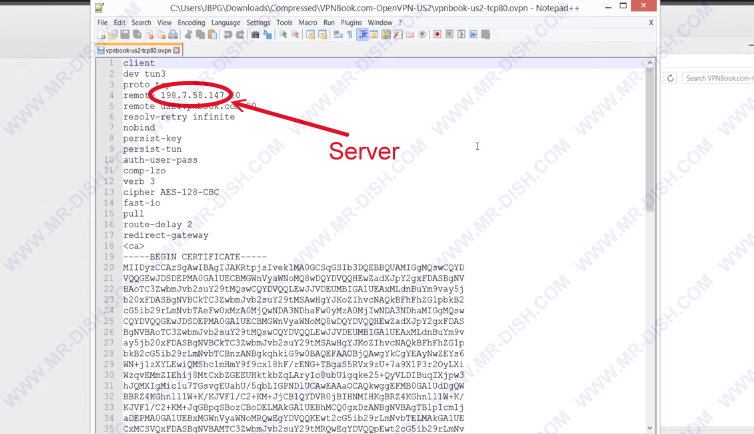
Task: Open the Language menu
Action: (226, 23)
